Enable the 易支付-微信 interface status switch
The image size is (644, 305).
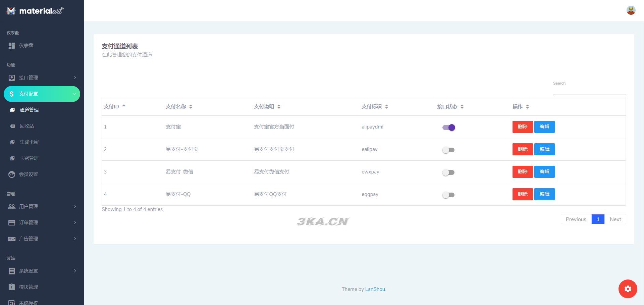[448, 172]
